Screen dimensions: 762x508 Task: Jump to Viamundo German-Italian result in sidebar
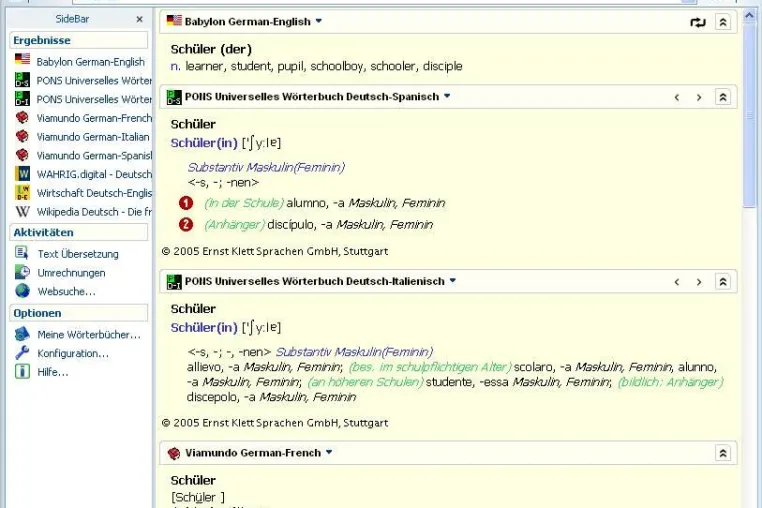[93, 137]
